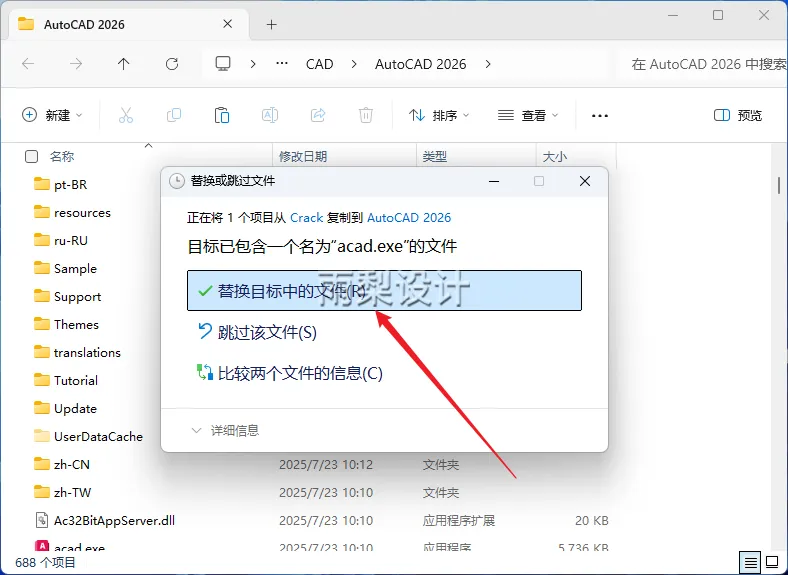
Task: Open the AutoCAD 2026 destination link
Action: [409, 218]
